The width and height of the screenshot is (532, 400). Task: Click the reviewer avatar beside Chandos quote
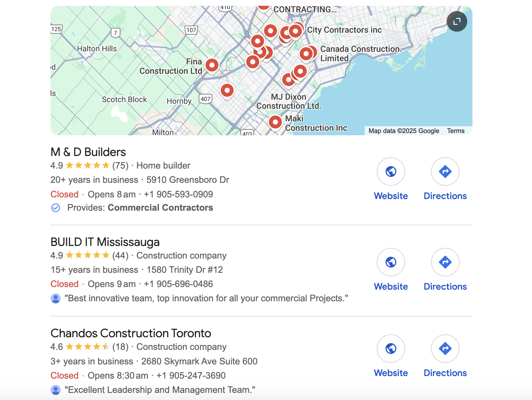(56, 390)
